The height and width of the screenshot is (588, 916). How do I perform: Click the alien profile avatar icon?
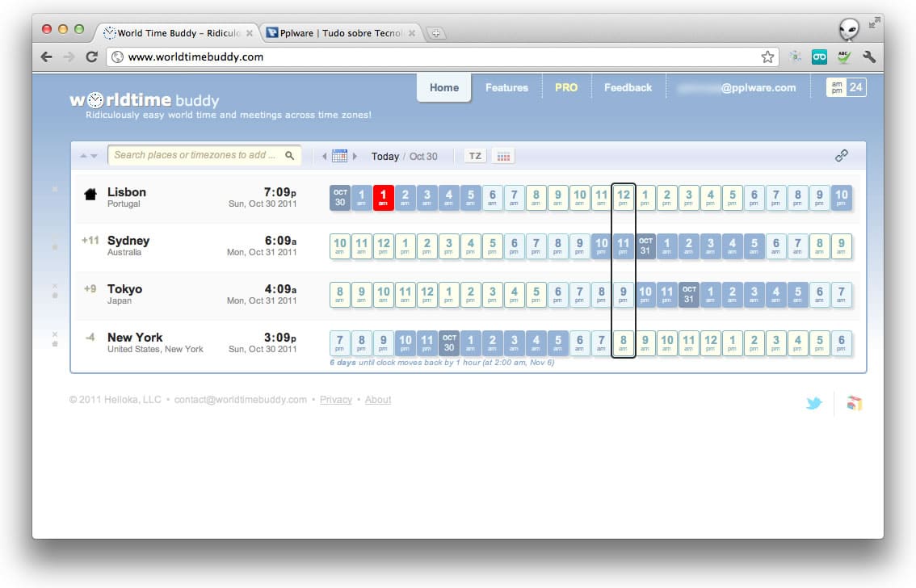coord(849,28)
